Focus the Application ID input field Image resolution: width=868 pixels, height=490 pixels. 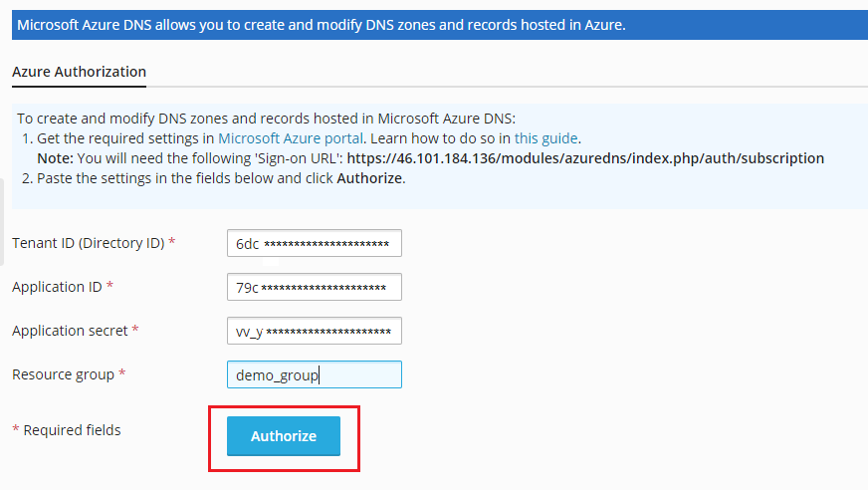point(314,288)
